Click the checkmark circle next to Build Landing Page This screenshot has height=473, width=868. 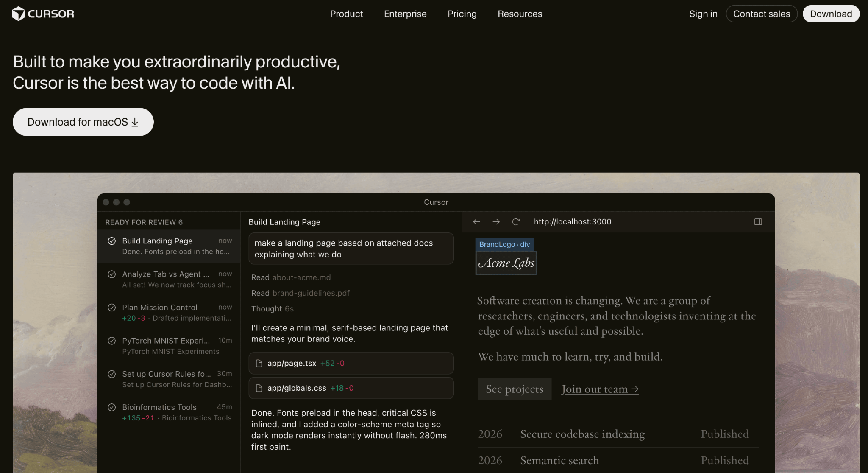point(112,241)
